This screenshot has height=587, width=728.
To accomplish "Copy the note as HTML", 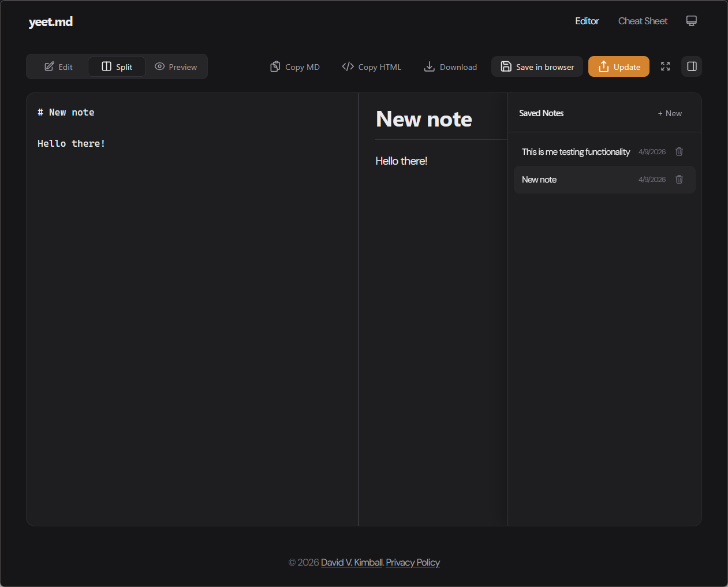I will pos(371,67).
